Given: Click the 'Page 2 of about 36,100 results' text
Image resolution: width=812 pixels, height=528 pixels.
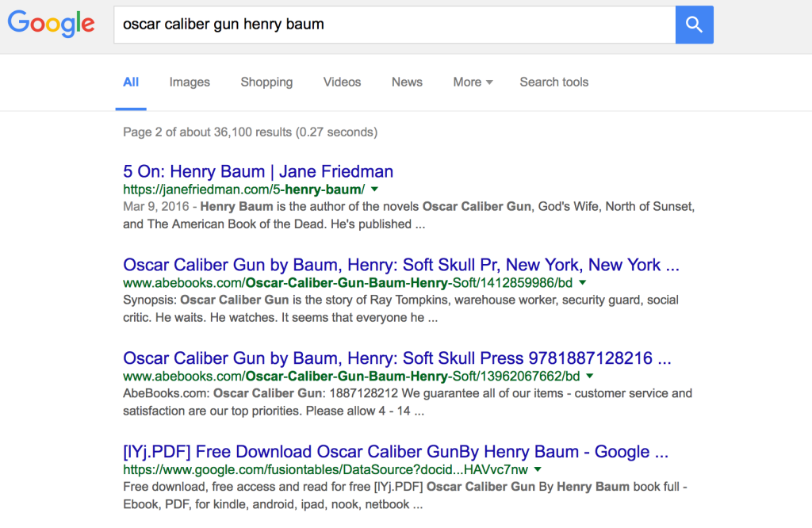Looking at the screenshot, I should (250, 132).
